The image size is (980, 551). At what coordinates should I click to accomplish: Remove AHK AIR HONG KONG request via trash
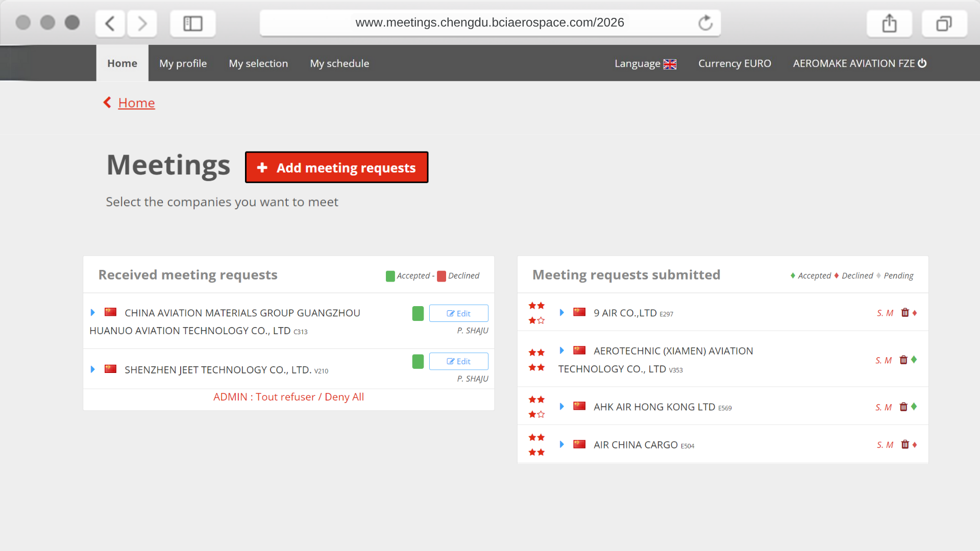click(903, 407)
